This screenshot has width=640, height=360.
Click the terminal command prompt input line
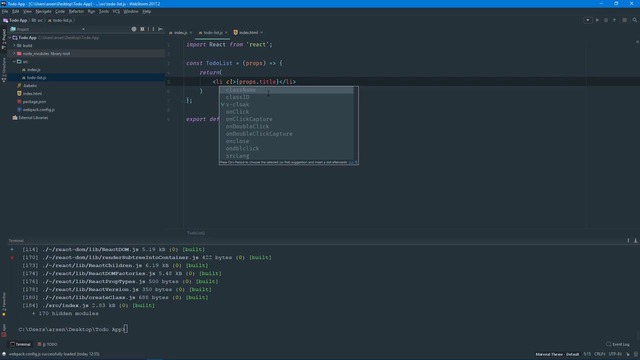click(x=73, y=329)
